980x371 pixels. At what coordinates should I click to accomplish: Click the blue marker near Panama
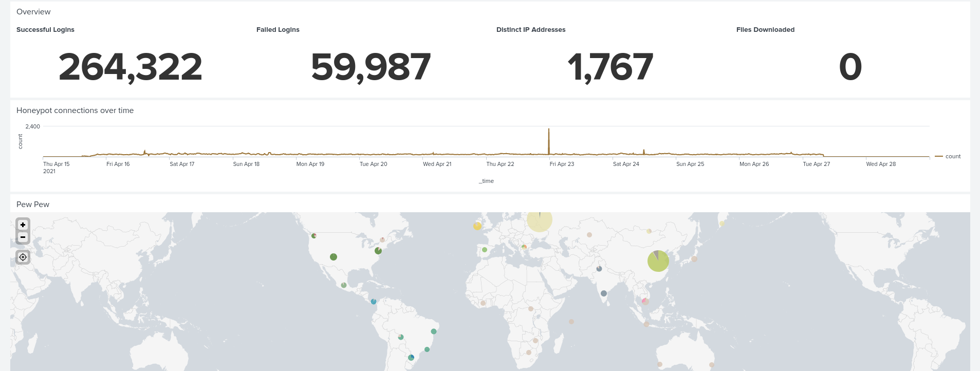click(374, 302)
